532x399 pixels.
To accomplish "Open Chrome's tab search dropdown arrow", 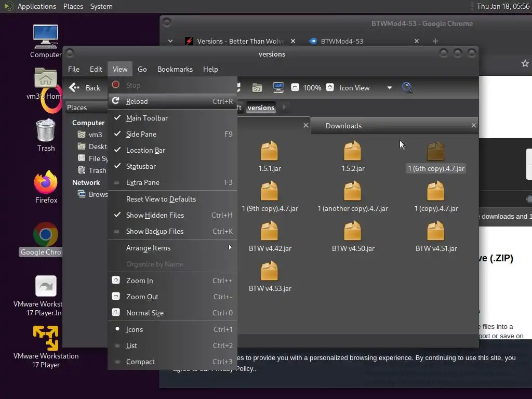I will (x=170, y=41).
